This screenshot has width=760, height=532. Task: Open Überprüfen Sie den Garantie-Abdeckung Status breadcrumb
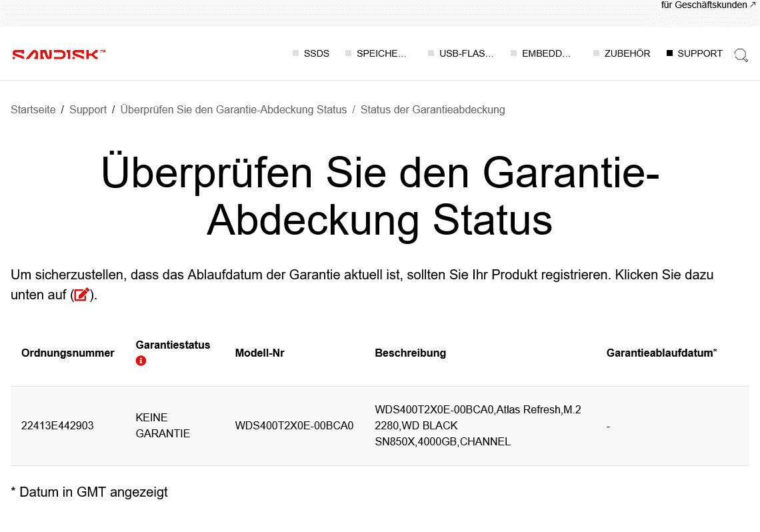click(x=233, y=109)
